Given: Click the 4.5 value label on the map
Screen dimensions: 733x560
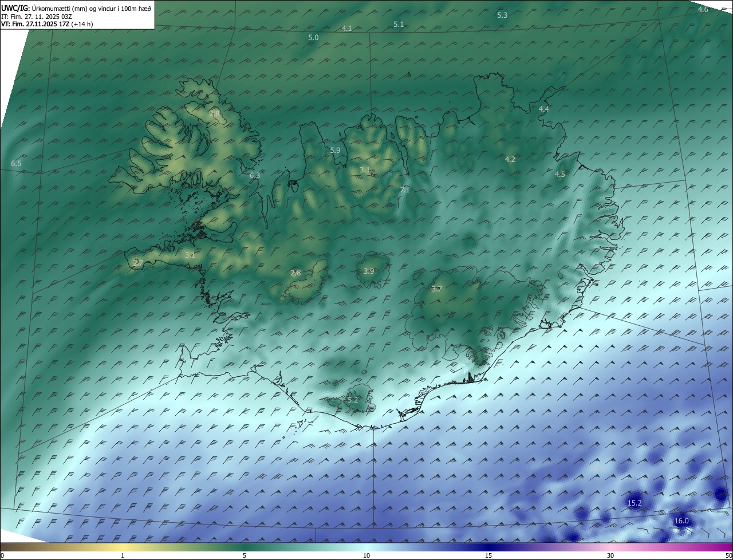Looking at the screenshot, I should click(x=560, y=175).
